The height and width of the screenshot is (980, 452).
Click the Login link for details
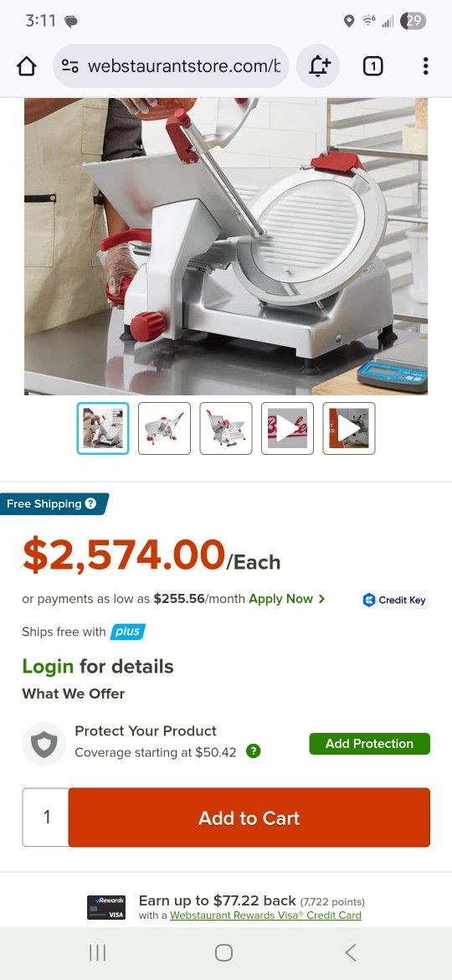(x=48, y=666)
